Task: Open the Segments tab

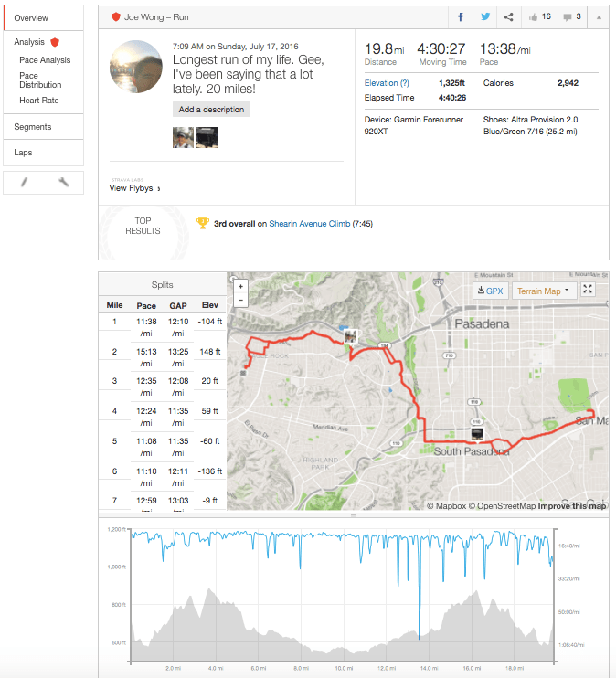Action: [33, 127]
